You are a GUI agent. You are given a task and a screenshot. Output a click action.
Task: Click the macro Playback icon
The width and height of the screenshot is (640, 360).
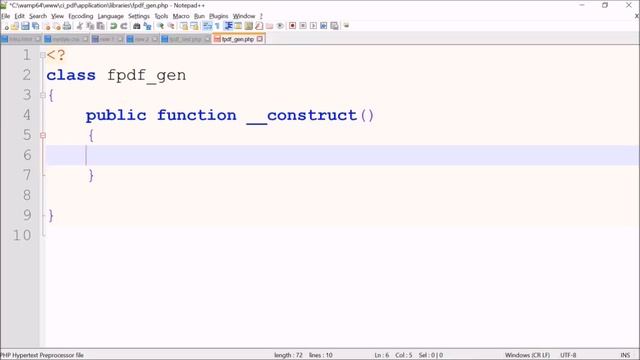pyautogui.click(x=313, y=26)
